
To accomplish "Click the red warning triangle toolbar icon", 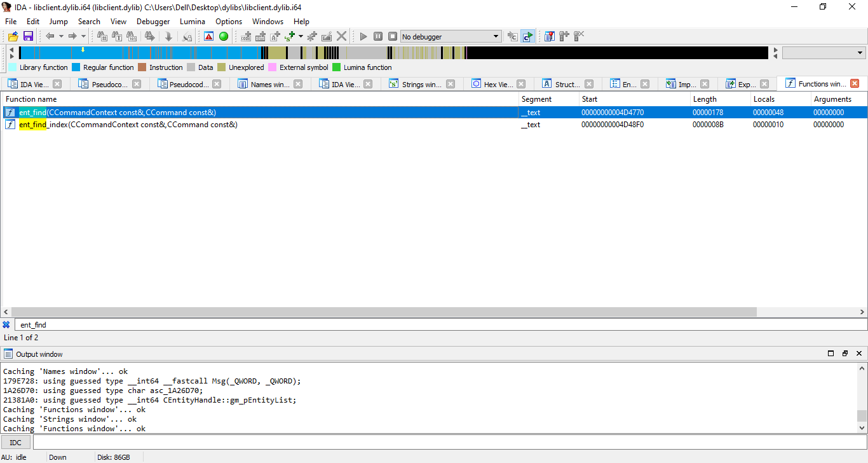I will [208, 36].
